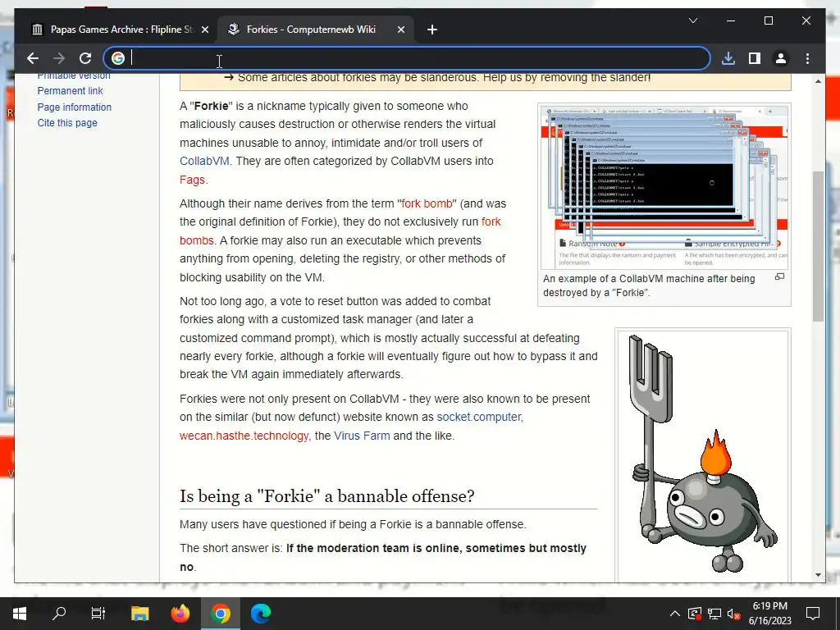Click the forward navigation arrow
This screenshot has width=840, height=630.
click(x=59, y=58)
